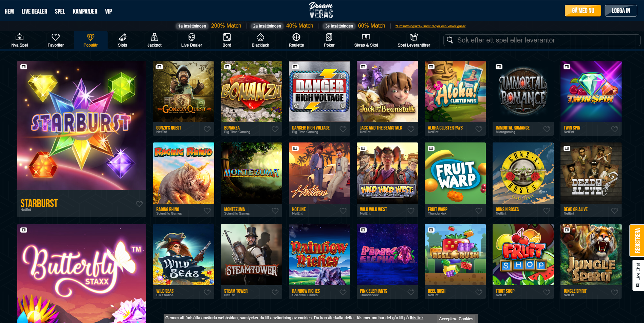Click the Acceptera Cookies button

tap(456, 319)
